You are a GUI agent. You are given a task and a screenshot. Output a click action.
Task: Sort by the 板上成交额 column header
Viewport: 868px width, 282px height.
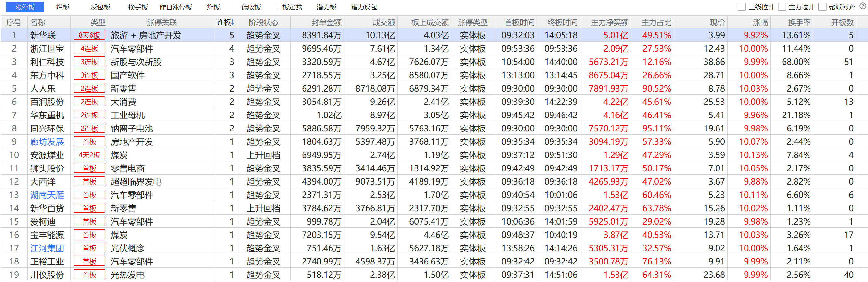point(430,22)
